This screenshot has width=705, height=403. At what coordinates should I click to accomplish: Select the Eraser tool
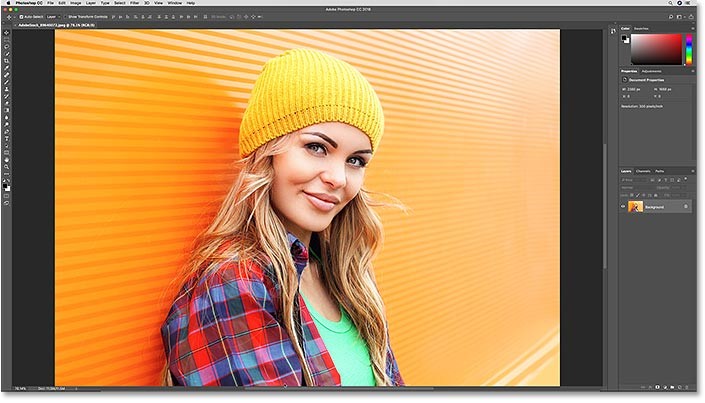tap(6, 103)
